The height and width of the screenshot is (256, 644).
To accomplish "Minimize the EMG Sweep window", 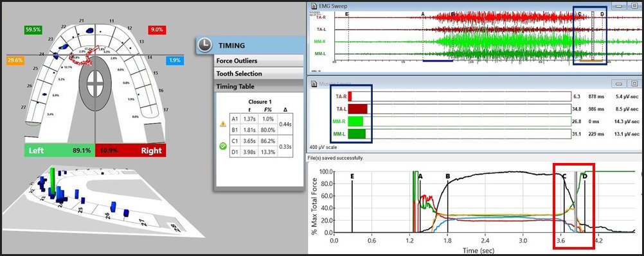I will tap(618, 6).
